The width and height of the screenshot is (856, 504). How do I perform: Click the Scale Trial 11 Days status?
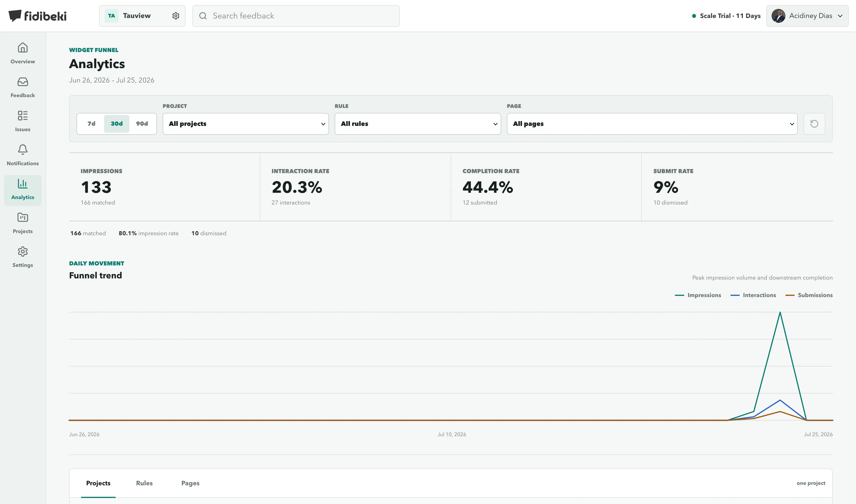726,16
